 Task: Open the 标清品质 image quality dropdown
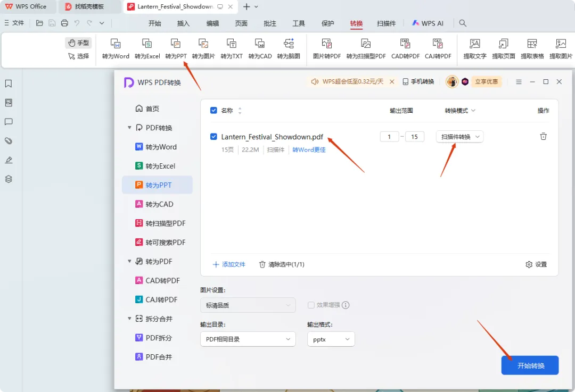click(x=248, y=305)
